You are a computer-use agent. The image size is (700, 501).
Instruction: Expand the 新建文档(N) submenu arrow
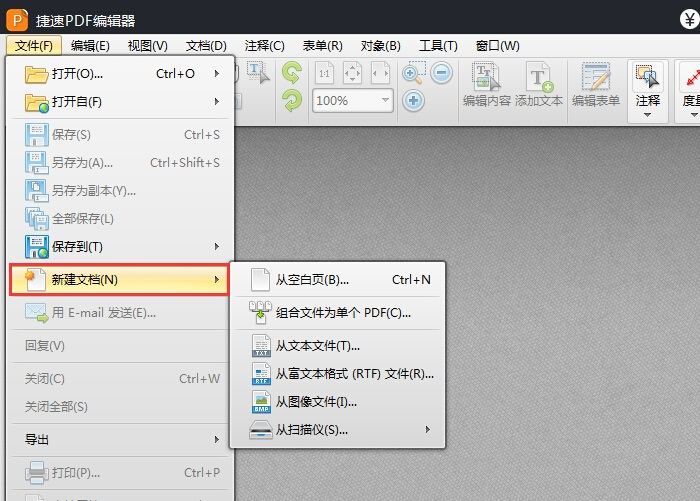coord(217,280)
